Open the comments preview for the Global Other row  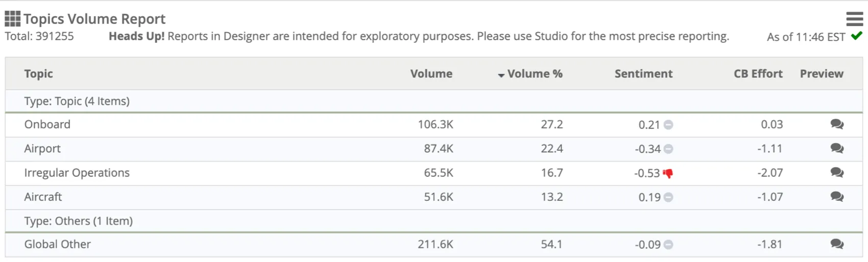[x=836, y=244]
